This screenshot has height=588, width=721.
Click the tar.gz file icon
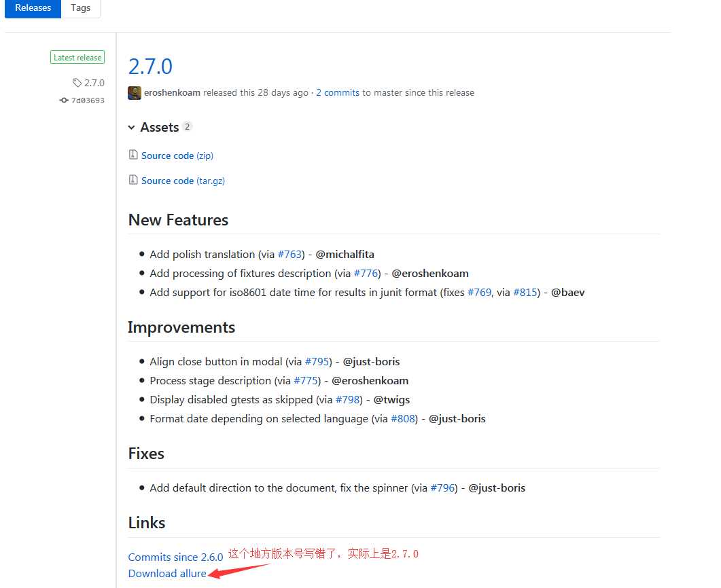point(133,180)
